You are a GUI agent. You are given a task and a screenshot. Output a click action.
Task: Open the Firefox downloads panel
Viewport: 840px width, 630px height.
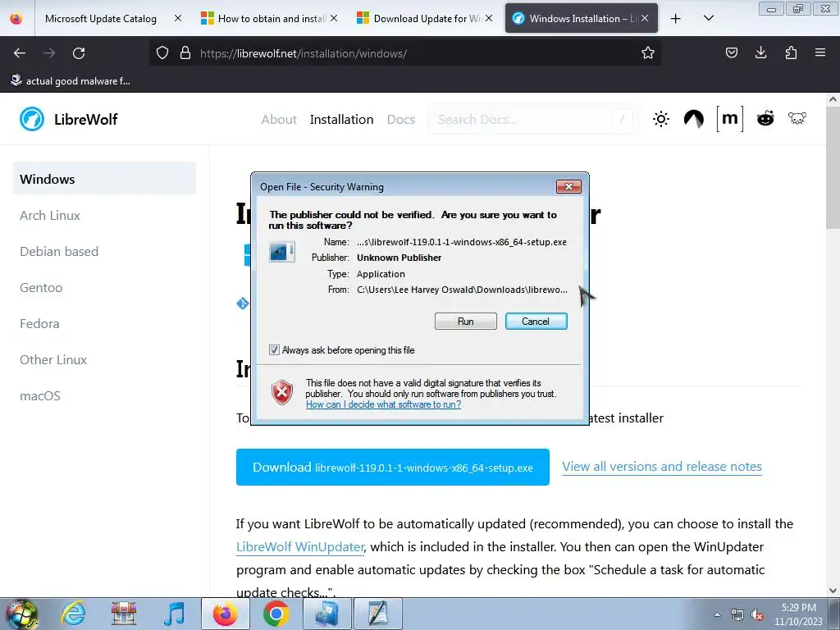click(760, 52)
